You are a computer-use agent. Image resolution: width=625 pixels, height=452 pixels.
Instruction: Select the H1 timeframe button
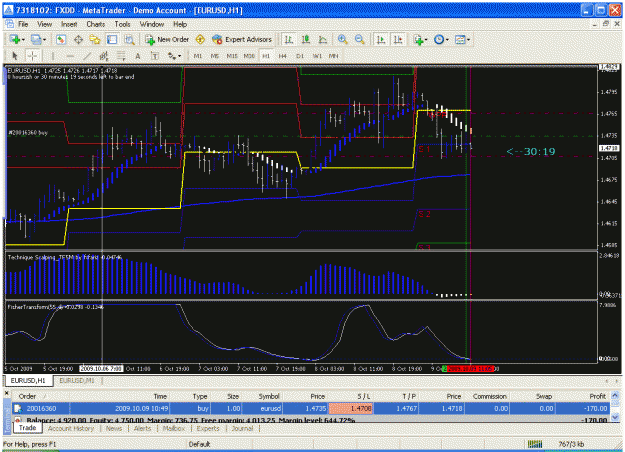pos(266,56)
